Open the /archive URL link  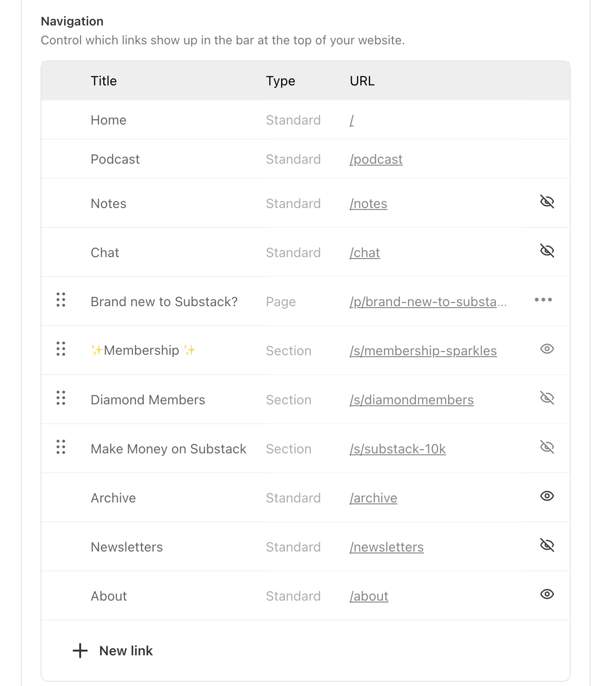click(373, 498)
